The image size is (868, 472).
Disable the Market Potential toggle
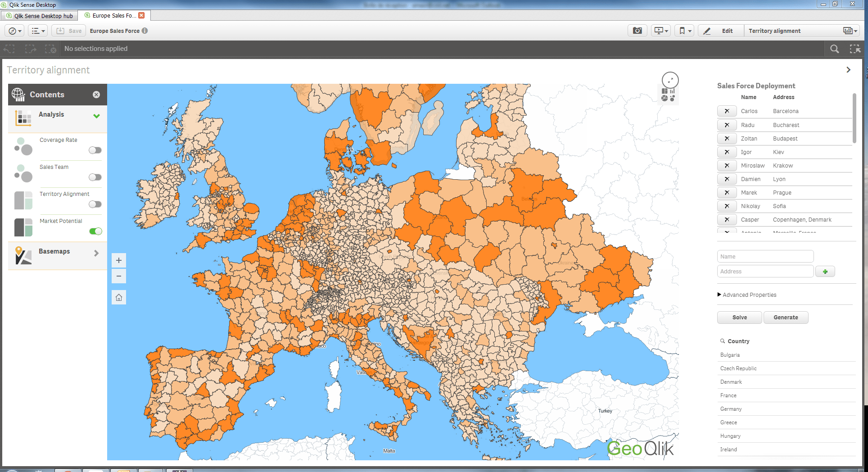95,231
